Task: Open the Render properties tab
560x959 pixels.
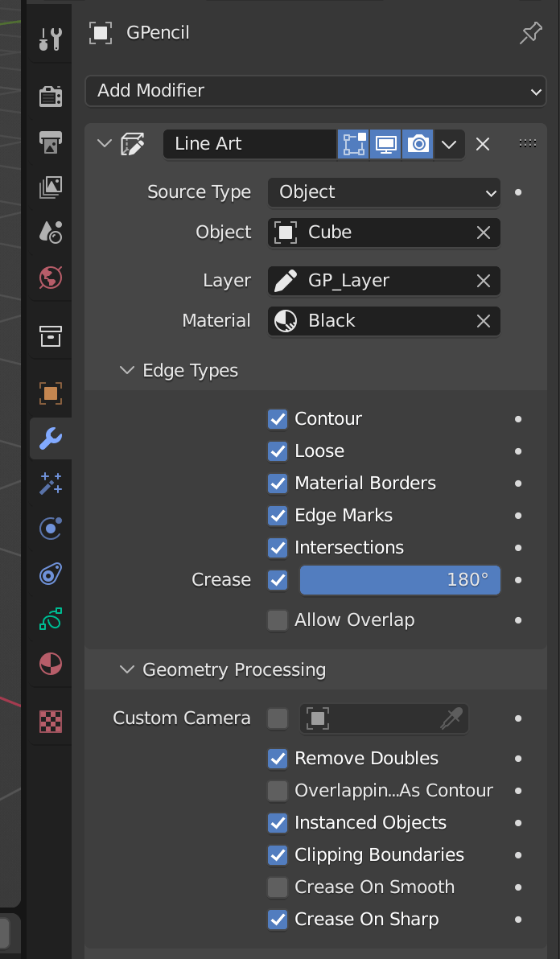Action: point(51,97)
